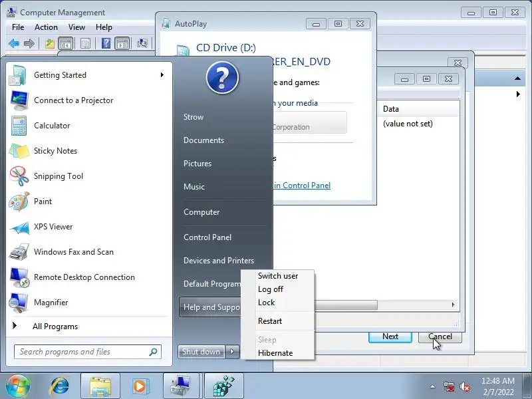
Task: Open Sticky Notes
Action: (x=89, y=151)
